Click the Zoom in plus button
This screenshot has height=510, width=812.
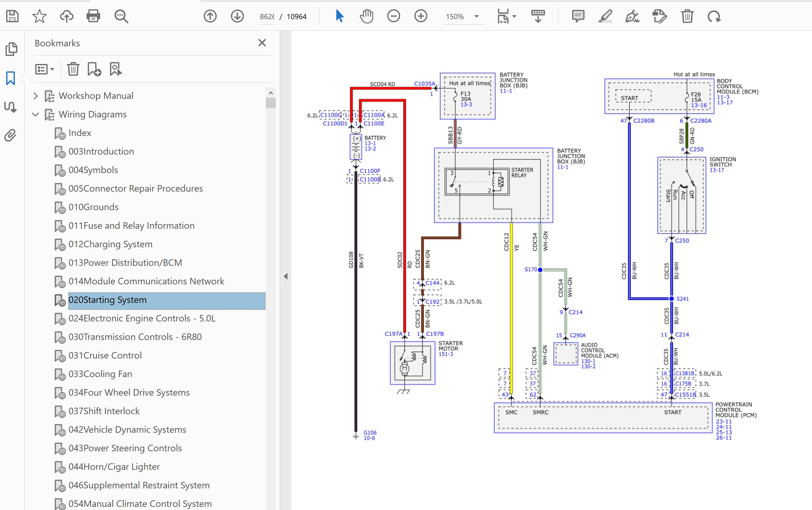coord(420,16)
